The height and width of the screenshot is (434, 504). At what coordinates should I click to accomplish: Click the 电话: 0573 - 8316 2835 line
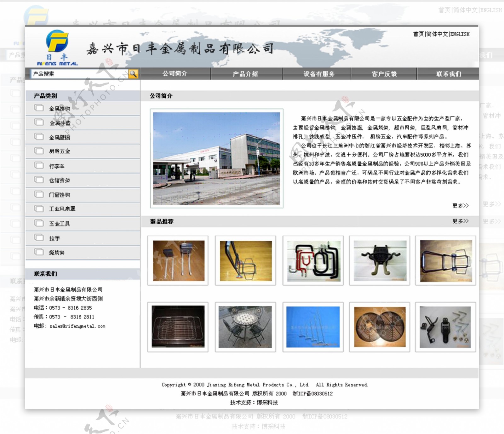point(63,308)
